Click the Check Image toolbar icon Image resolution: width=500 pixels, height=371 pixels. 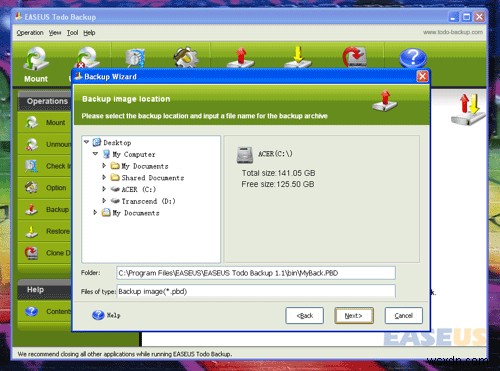click(136, 58)
